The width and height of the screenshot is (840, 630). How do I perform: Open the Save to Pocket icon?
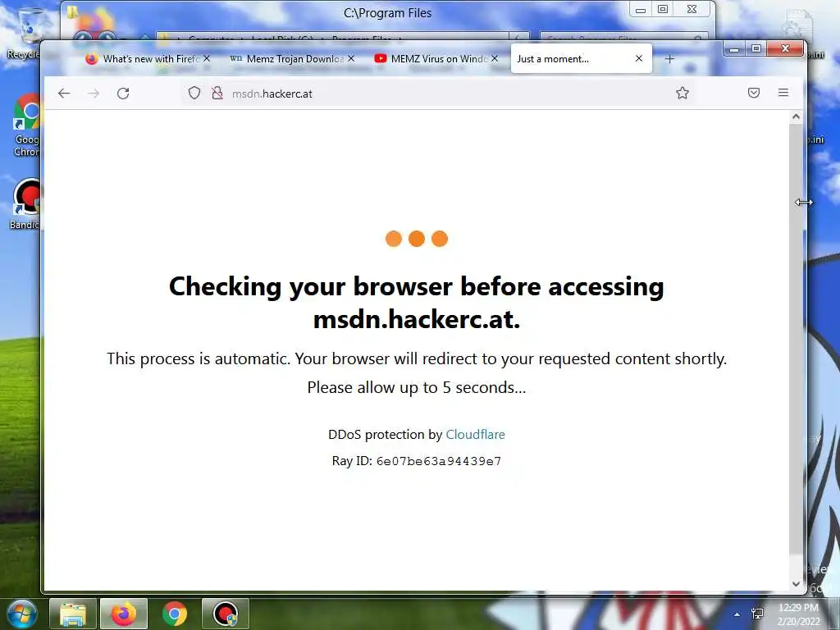(754, 94)
